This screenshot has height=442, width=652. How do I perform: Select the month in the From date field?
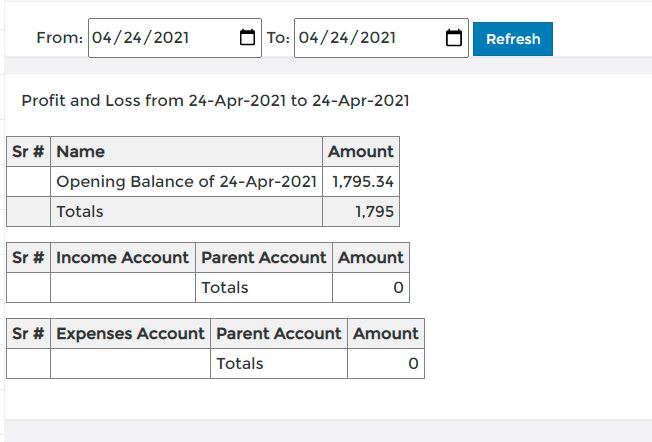click(100, 37)
